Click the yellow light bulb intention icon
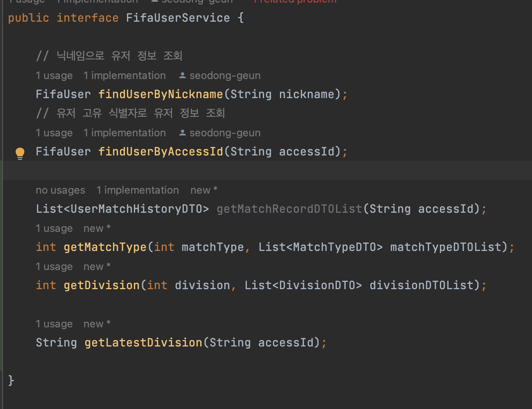The height and width of the screenshot is (409, 532). [20, 153]
